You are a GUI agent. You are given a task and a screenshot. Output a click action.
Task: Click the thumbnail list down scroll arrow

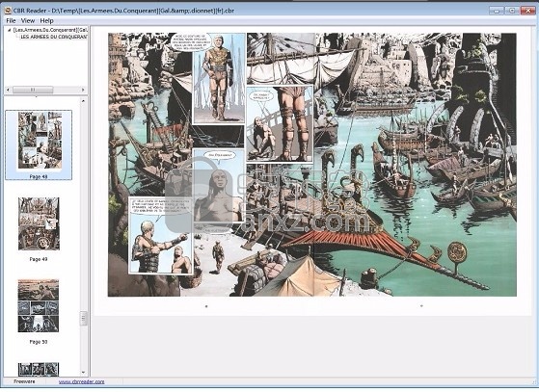[x=83, y=373]
